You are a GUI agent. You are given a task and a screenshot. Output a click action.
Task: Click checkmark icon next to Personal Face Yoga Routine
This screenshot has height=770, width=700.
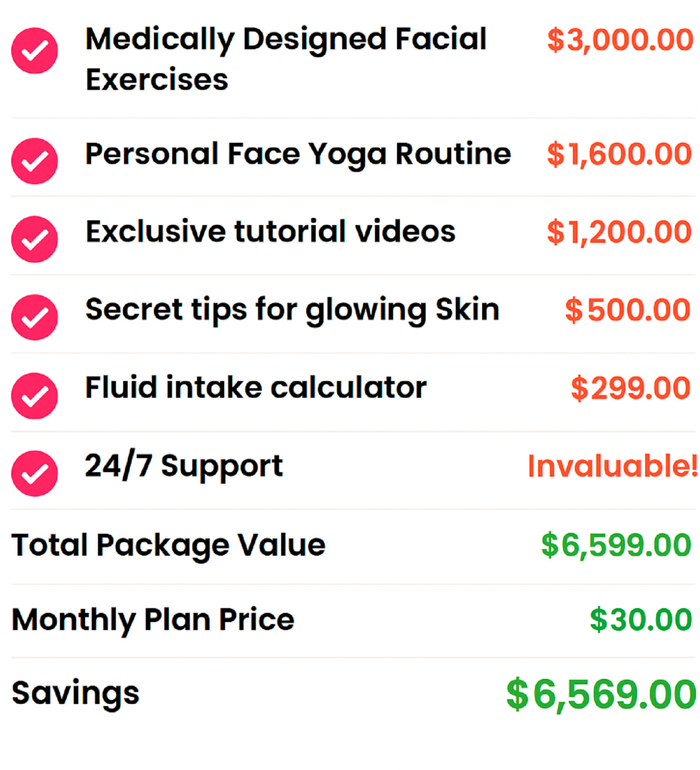tap(35, 161)
